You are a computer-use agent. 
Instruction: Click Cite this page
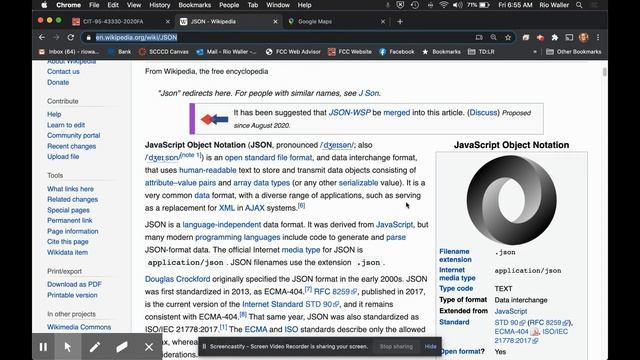pyautogui.click(x=68, y=242)
